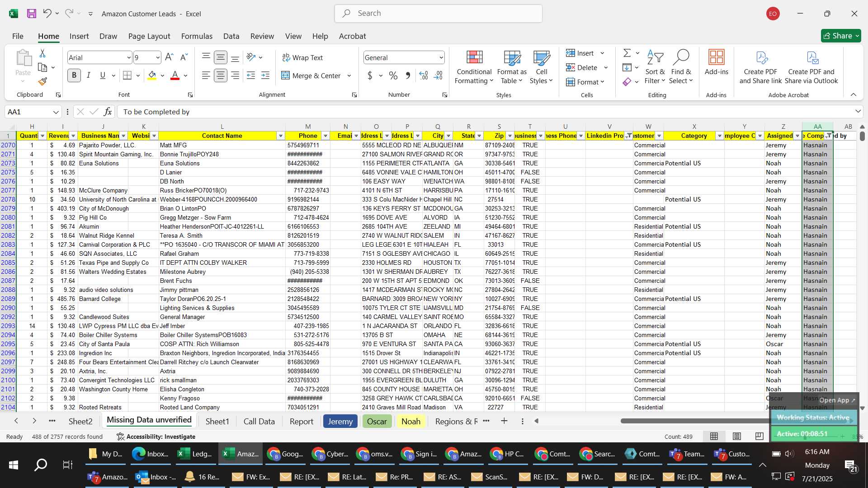
Task: Open the General number format dropdown
Action: (x=441, y=58)
